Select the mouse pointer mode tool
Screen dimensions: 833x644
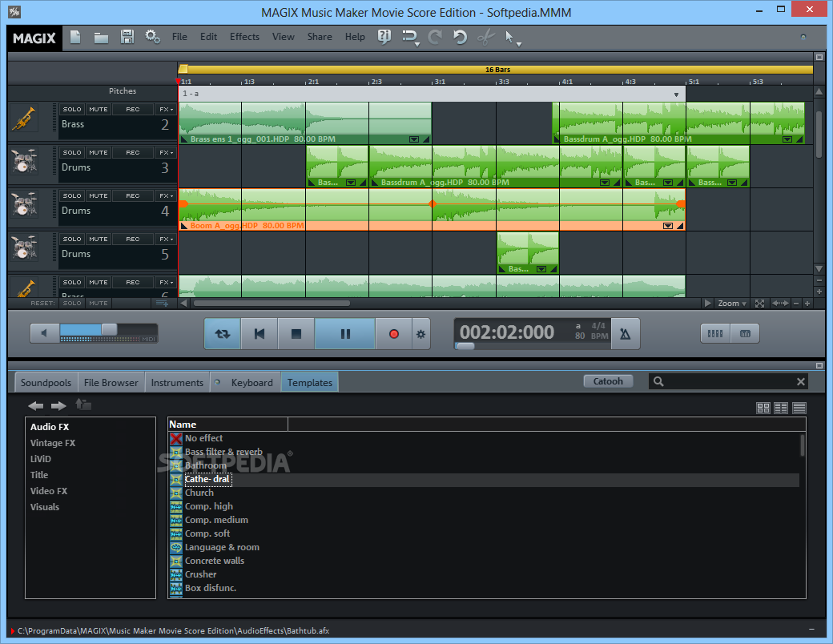509,37
